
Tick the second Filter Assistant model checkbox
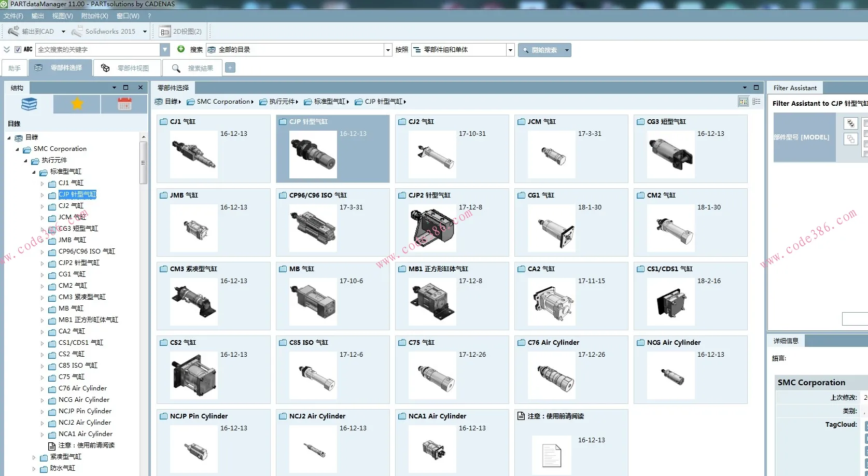point(865,134)
